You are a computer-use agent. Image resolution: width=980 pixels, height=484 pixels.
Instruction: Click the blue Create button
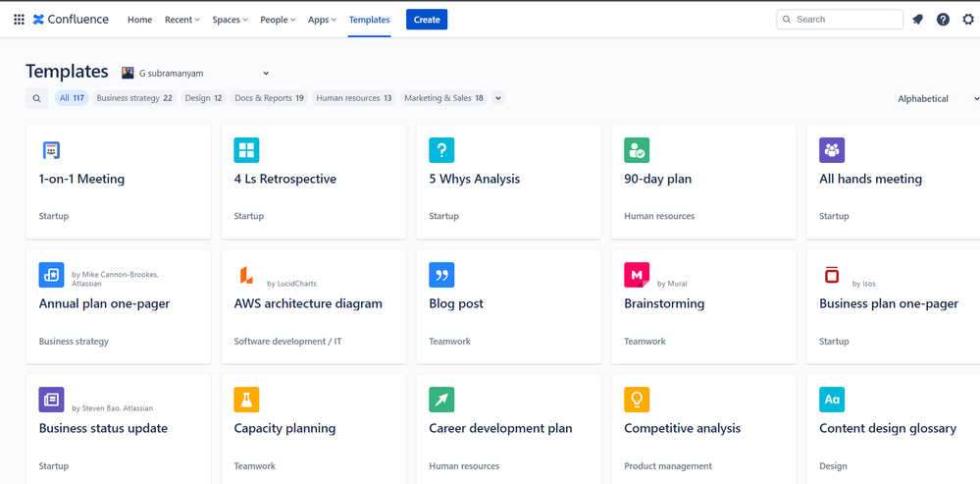[427, 20]
